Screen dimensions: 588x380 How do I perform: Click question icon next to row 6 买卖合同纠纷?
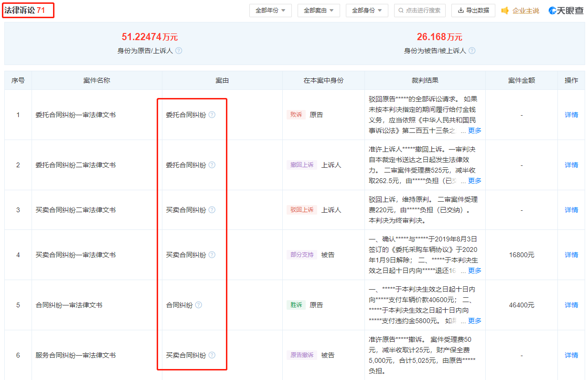212,355
